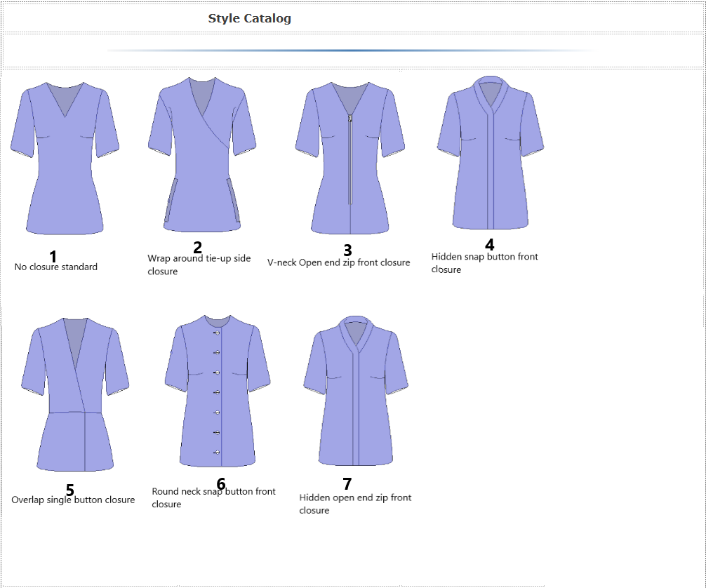This screenshot has height=588, width=706.
Task: Select the Wrap around tie-up side closure garment
Action: tap(202, 154)
